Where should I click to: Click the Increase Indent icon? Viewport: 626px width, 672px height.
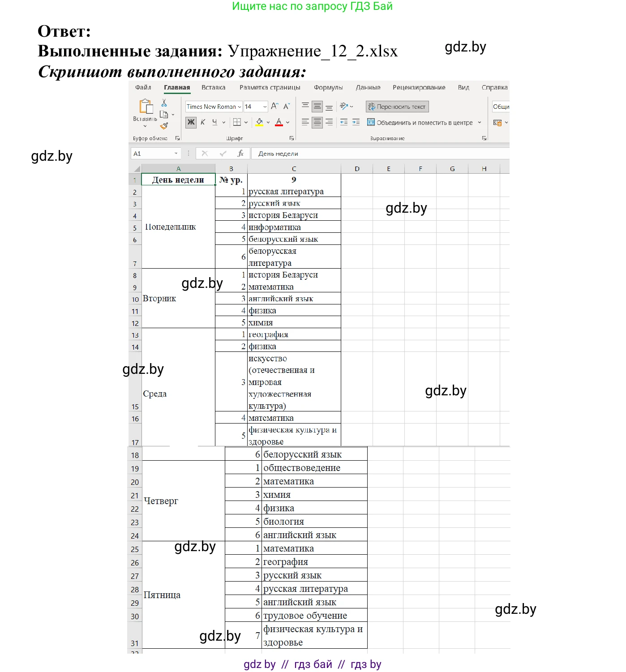pyautogui.click(x=355, y=122)
